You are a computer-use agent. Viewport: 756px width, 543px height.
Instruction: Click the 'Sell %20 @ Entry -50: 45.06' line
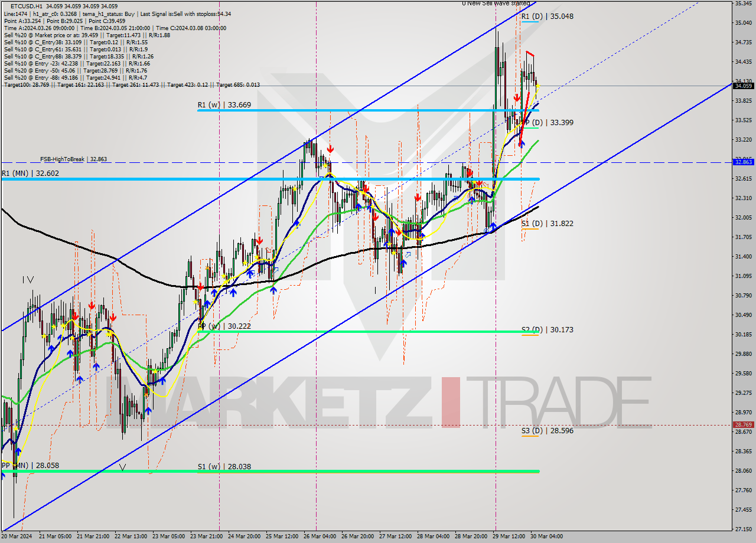[76, 70]
